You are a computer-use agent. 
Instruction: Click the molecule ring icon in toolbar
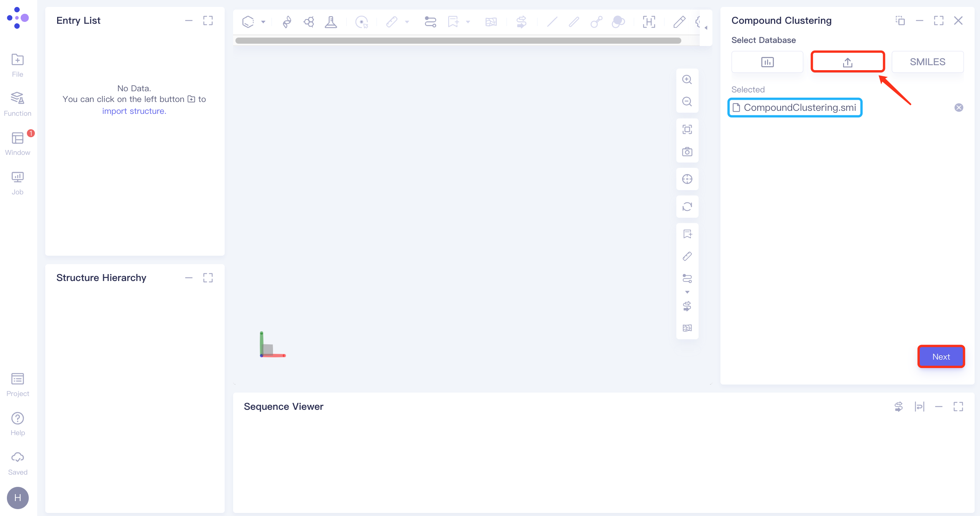[x=309, y=22]
